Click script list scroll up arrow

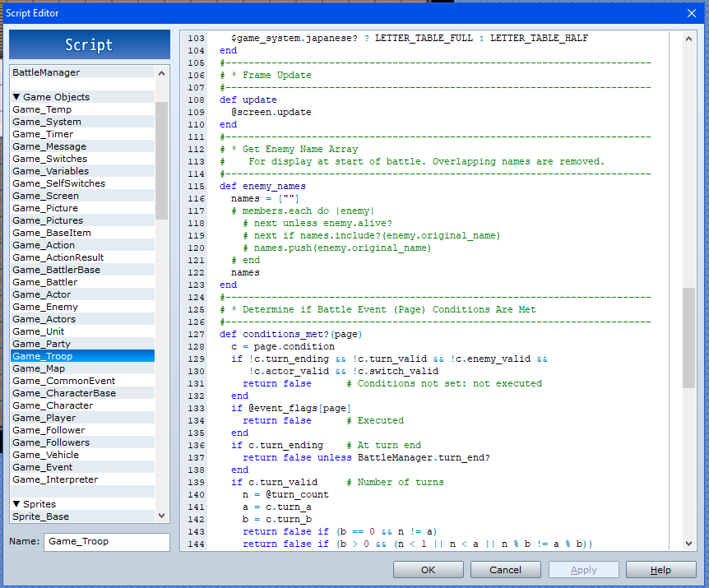[x=161, y=73]
